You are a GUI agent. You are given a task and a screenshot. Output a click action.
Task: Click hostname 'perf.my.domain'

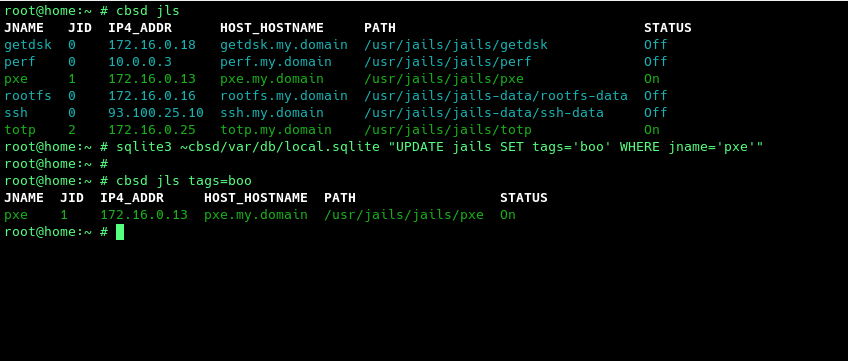(276, 62)
